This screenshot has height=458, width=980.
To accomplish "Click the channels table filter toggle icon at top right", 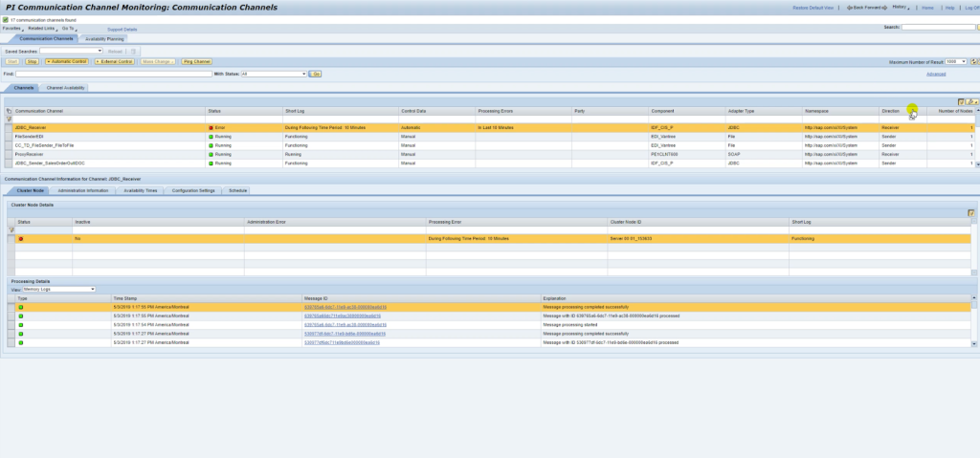I will 961,102.
